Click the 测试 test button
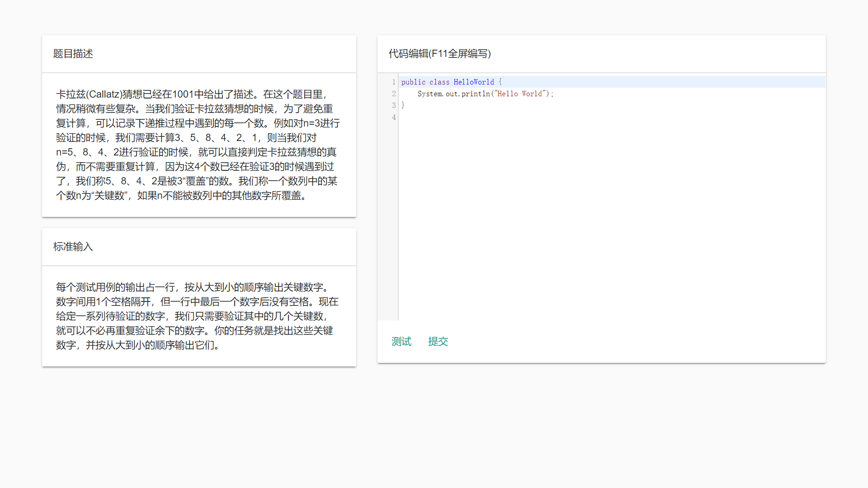Image resolution: width=868 pixels, height=488 pixels. (401, 342)
